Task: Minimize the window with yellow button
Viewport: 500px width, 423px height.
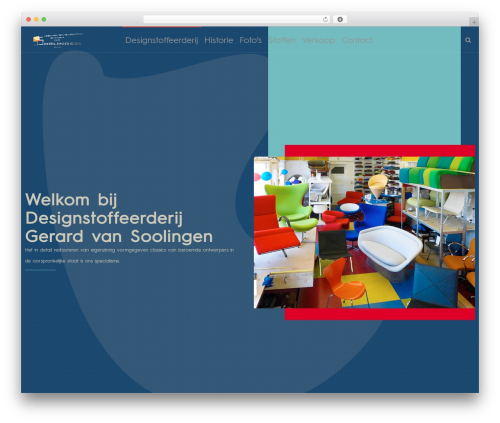Action: (36, 19)
